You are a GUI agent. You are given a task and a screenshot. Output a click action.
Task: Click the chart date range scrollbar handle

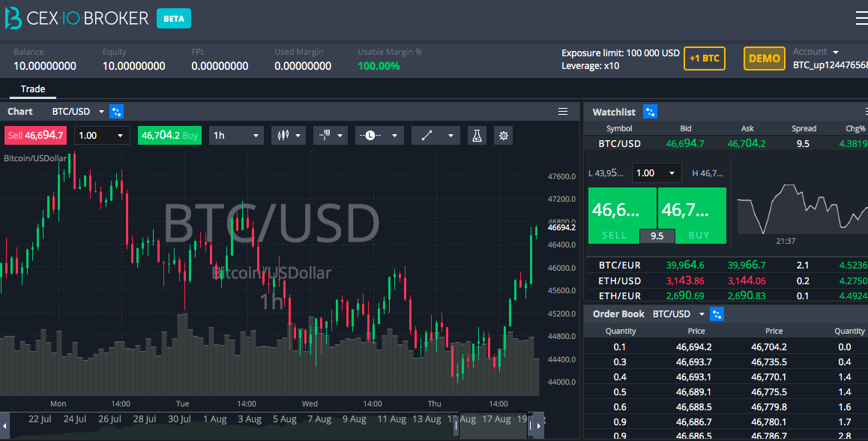(x=492, y=425)
